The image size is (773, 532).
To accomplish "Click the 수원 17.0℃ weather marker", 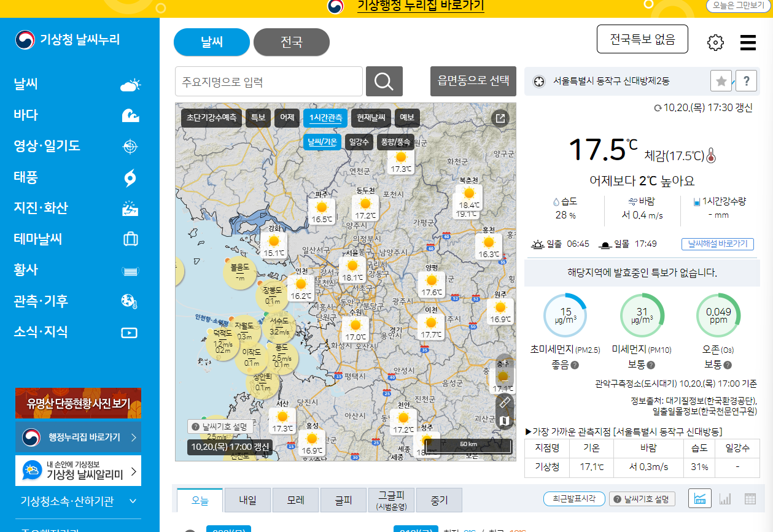I will click(355, 330).
